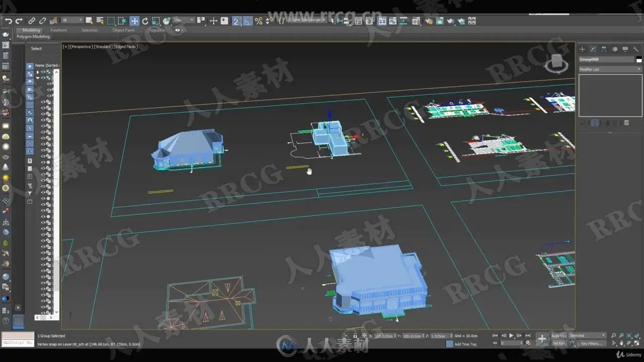Click the Name (Sorted) column header
Screen dimensions: 644x362
(47, 65)
